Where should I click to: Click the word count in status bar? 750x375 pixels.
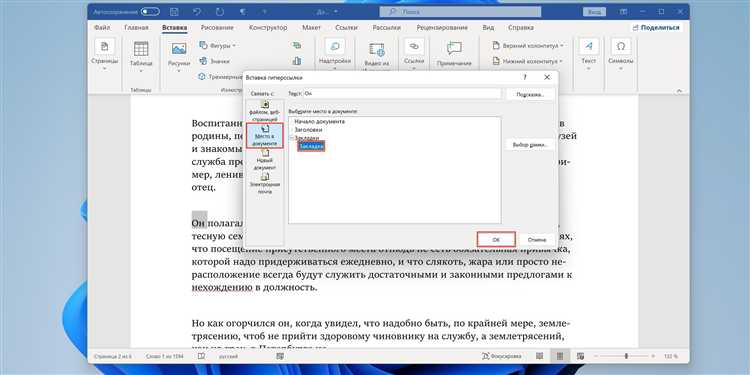point(164,356)
